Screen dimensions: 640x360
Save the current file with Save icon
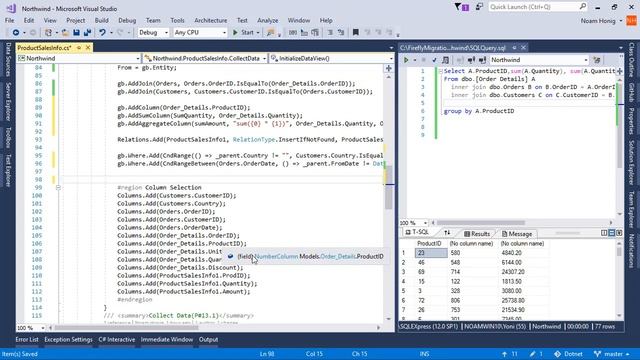tap(76, 32)
